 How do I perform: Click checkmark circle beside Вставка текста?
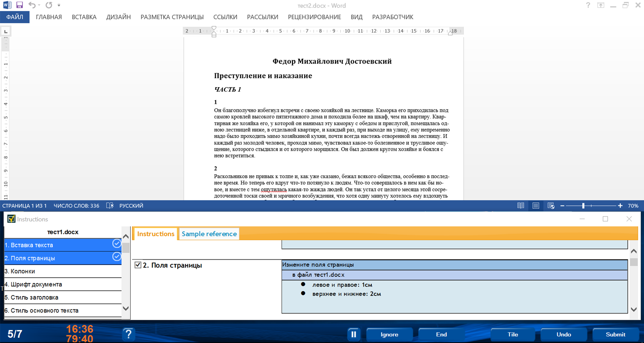coord(116,244)
